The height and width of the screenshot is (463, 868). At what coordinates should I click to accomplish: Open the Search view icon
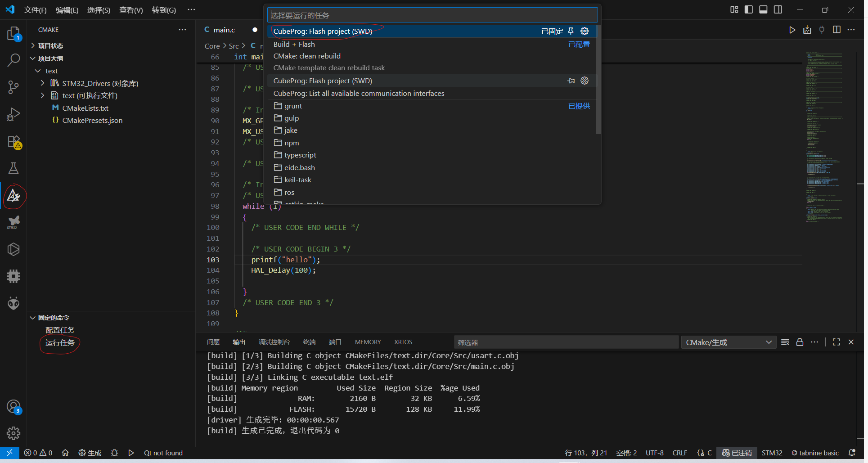13,60
